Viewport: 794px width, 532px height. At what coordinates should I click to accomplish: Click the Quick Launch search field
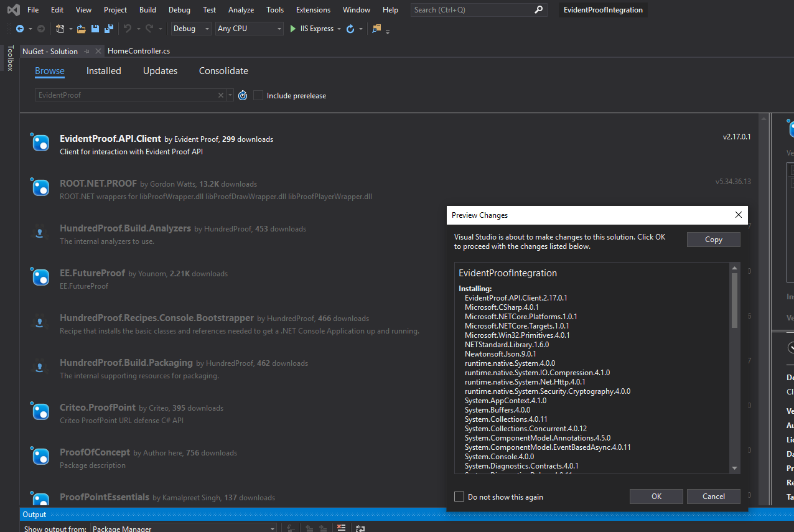[x=479, y=9]
